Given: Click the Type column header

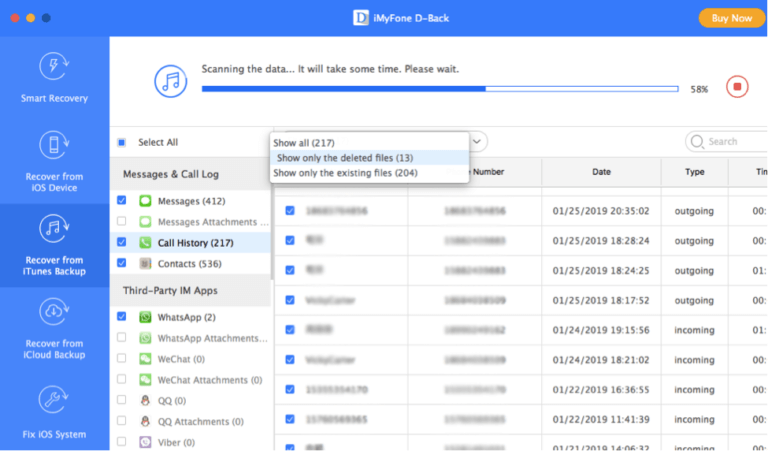Looking at the screenshot, I should [x=694, y=172].
